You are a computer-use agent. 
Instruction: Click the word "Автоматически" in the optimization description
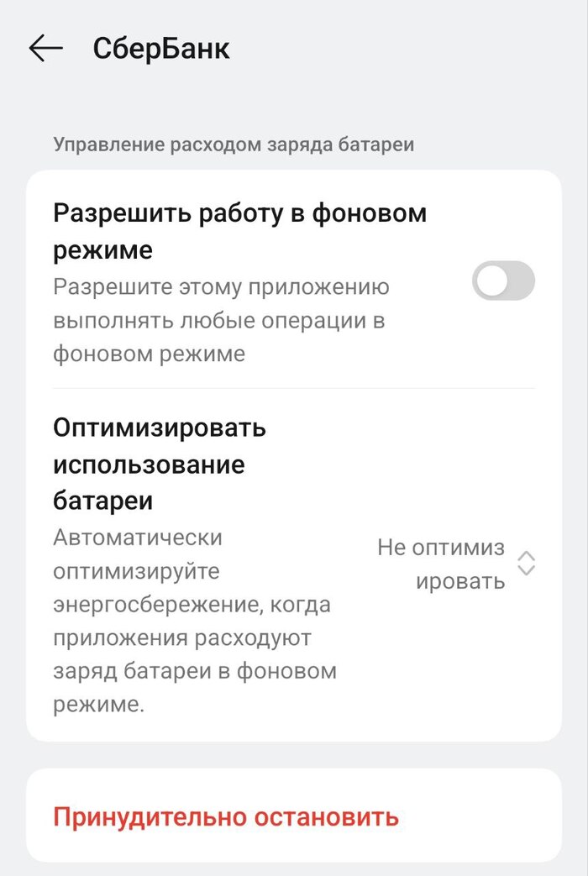pyautogui.click(x=138, y=537)
